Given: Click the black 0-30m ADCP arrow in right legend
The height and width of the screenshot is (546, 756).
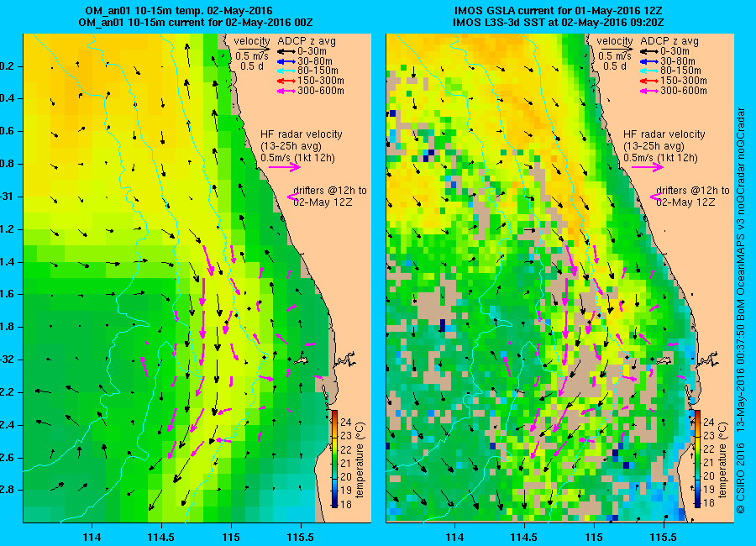Looking at the screenshot, I should (x=649, y=51).
